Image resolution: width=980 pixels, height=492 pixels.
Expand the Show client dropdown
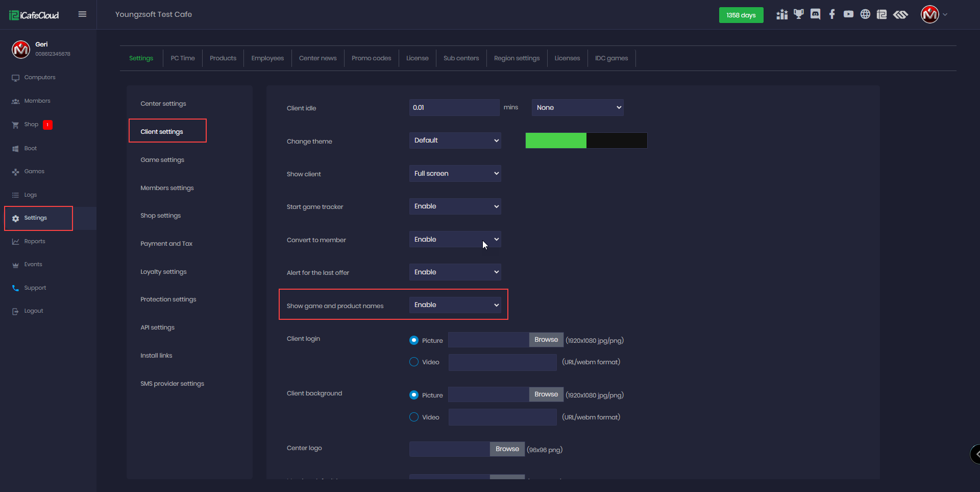tap(455, 174)
